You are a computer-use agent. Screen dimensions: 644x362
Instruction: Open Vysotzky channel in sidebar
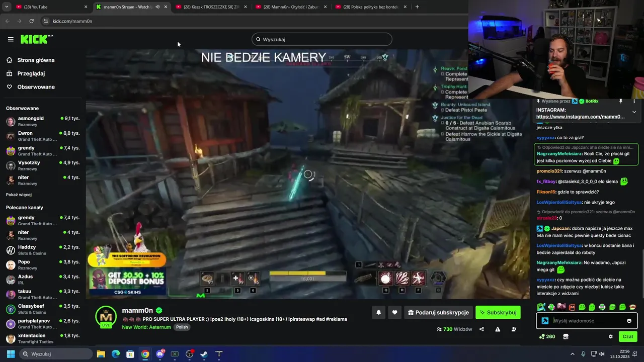(x=43, y=165)
